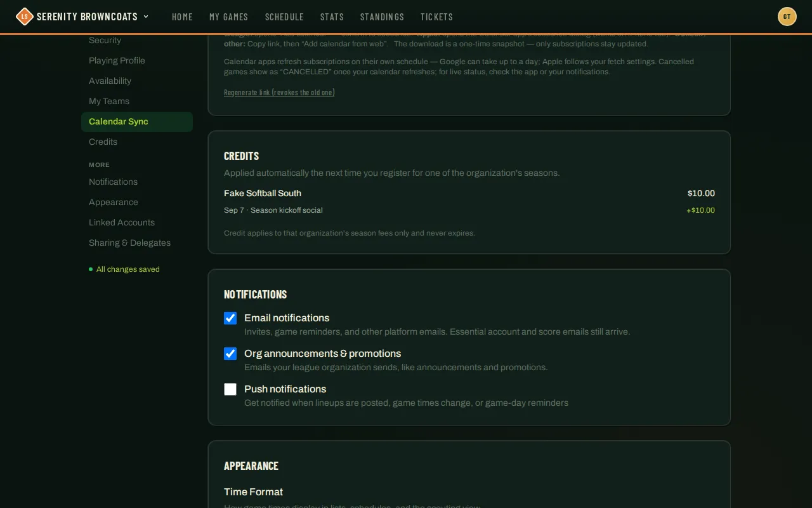The width and height of the screenshot is (812, 508).
Task: Open Playing Profile settings section
Action: coord(137,60)
